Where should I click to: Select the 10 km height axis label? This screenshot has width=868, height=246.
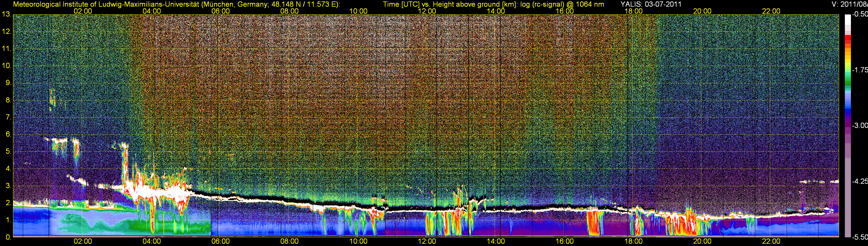pos(6,66)
